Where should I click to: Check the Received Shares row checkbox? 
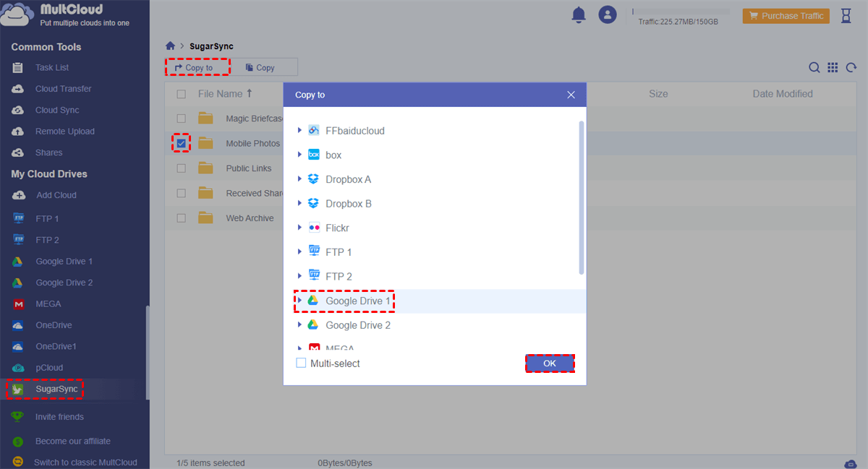point(182,193)
